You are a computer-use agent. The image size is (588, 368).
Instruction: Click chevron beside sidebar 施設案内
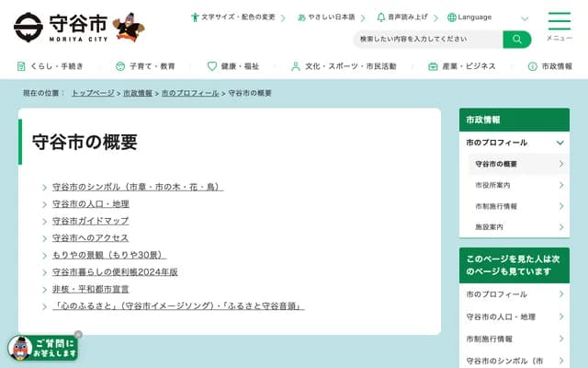(561, 227)
